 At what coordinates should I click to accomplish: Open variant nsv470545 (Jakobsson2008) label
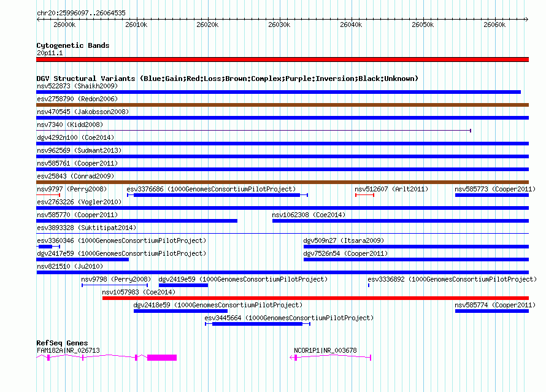click(x=83, y=112)
